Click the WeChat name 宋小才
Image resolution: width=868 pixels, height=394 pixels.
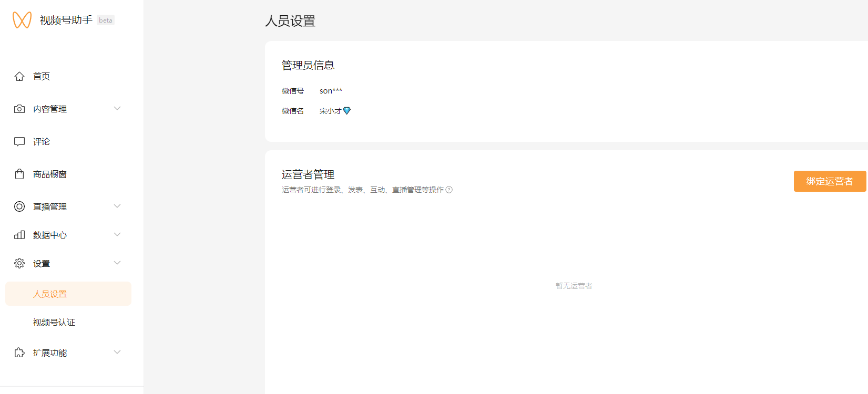(331, 111)
